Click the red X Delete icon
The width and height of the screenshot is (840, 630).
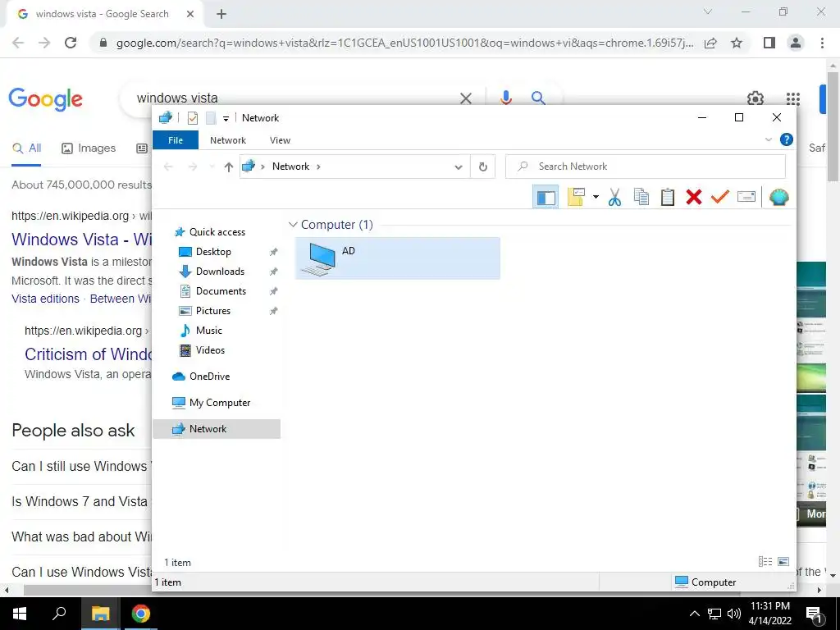[694, 197]
